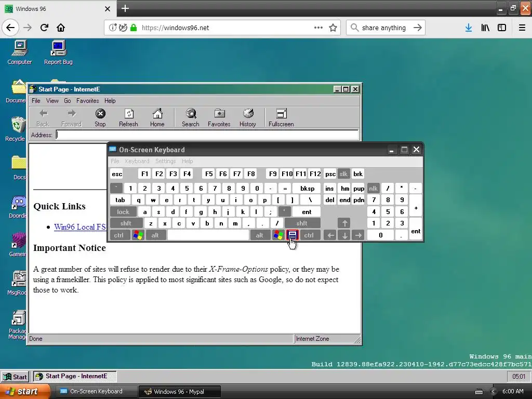Open History in InternetE toolbar
The image size is (532, 399).
248,117
